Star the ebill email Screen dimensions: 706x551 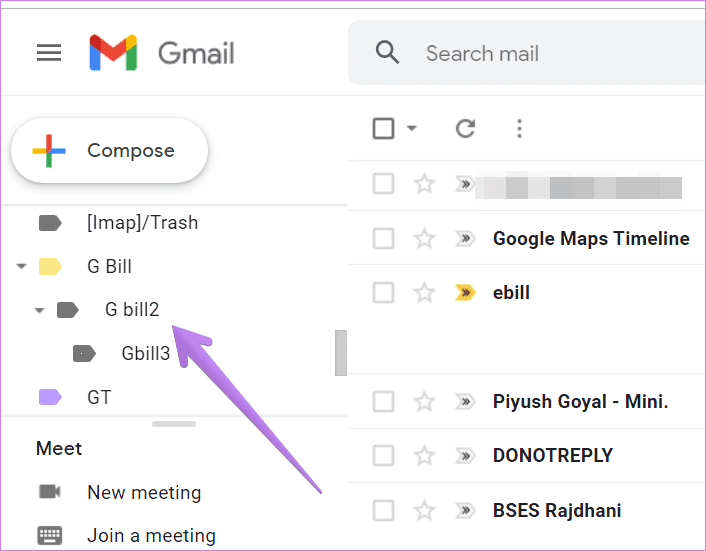pos(424,293)
